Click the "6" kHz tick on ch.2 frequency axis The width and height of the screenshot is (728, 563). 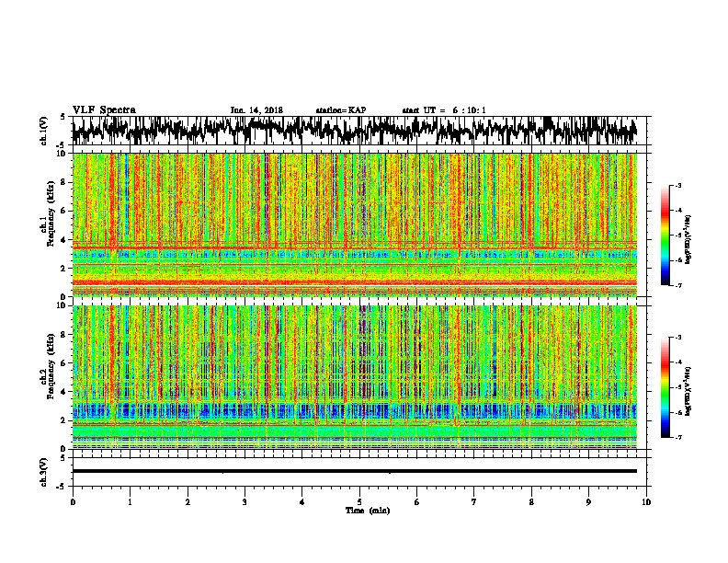coord(64,363)
